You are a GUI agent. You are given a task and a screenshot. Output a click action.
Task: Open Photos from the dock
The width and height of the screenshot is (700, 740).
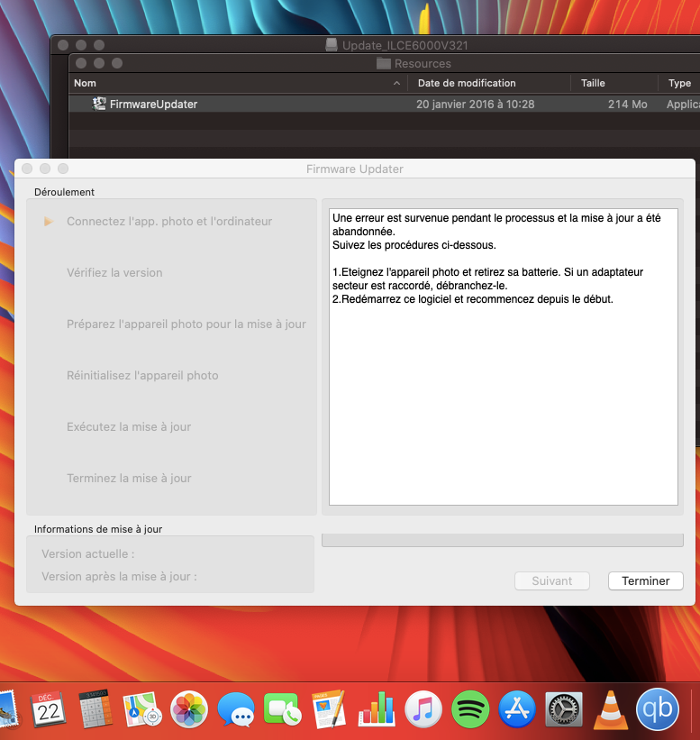pos(189,708)
